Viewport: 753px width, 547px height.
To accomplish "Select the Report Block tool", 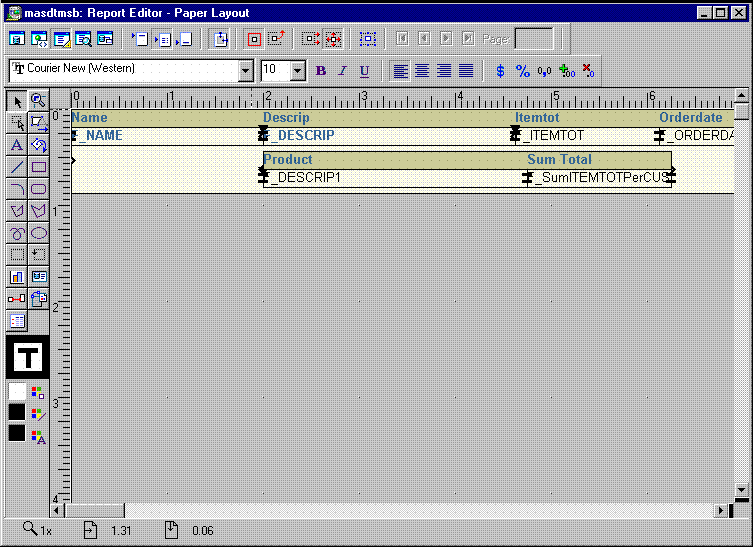I will (x=17, y=321).
